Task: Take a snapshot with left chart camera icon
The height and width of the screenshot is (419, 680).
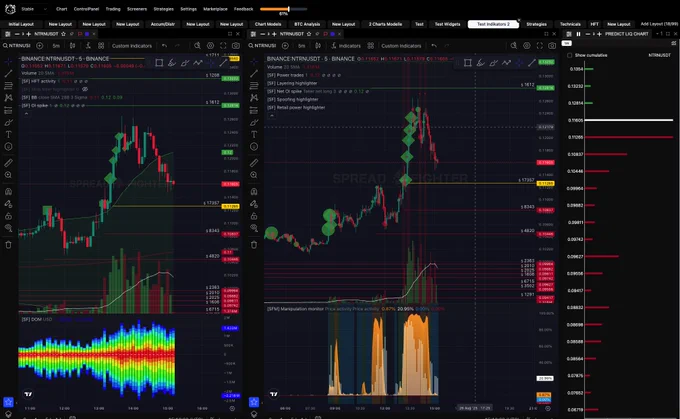Action: coord(235,46)
